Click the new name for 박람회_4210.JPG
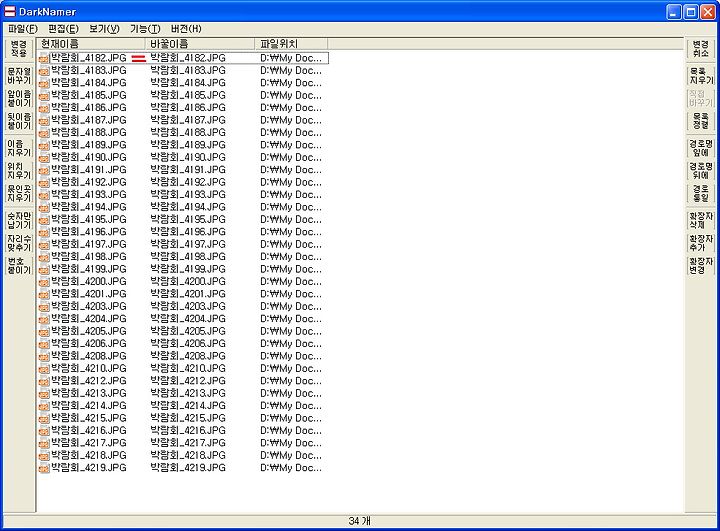This screenshot has height=531, width=720. coord(188,368)
